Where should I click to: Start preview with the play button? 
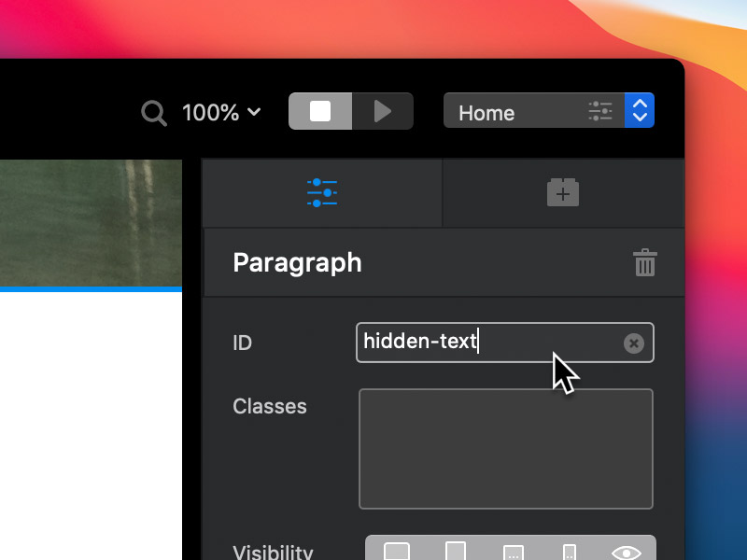click(383, 111)
